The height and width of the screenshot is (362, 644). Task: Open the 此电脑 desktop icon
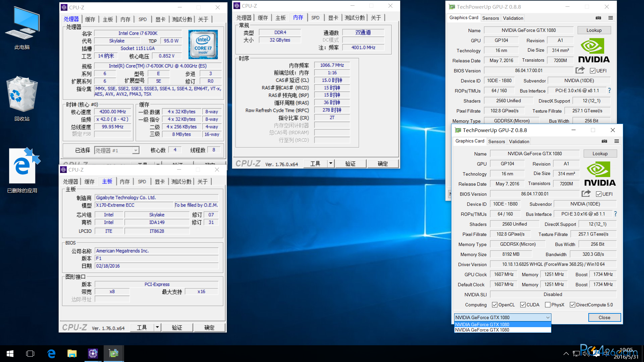tap(22, 28)
